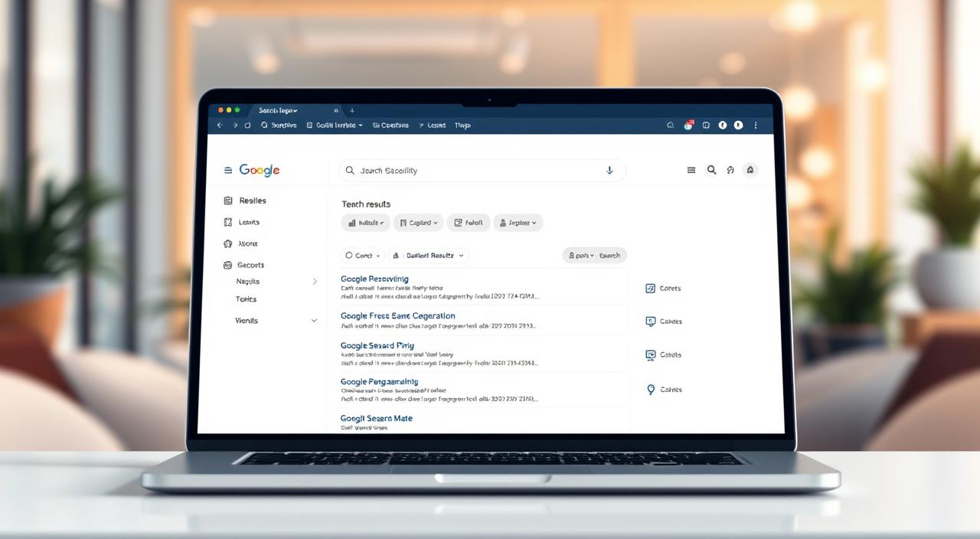Open the Google Reserviing result link
The image size is (980, 539).
[374, 279]
